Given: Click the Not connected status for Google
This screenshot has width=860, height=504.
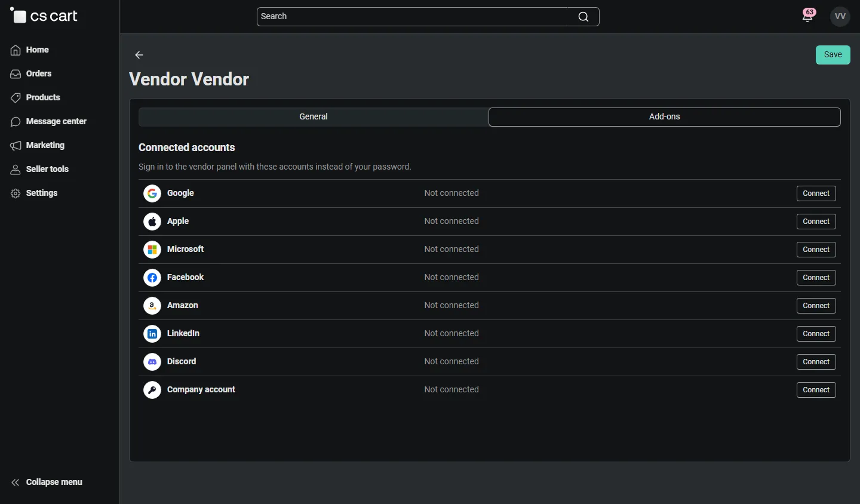Looking at the screenshot, I should [x=451, y=193].
